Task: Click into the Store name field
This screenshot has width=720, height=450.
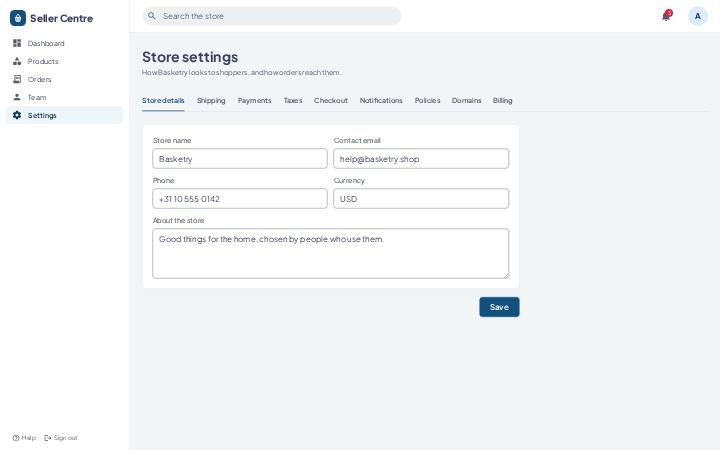Action: coord(240,158)
